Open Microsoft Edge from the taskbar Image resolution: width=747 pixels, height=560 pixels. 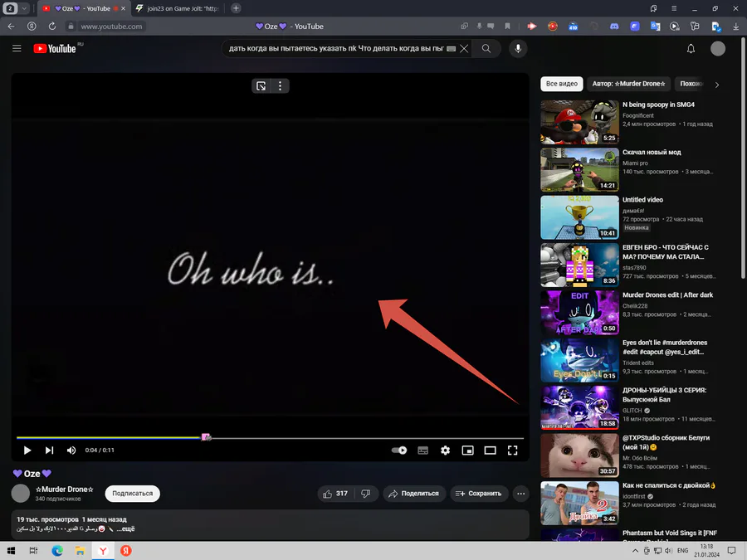pyautogui.click(x=57, y=551)
